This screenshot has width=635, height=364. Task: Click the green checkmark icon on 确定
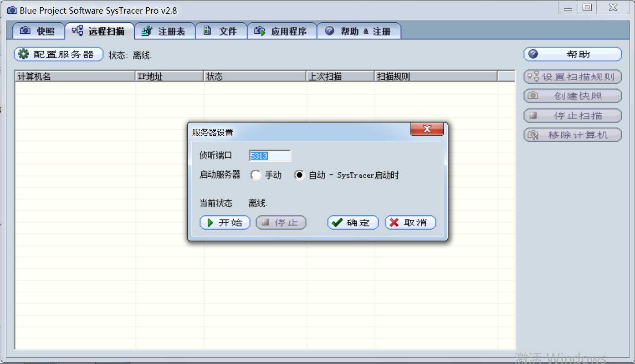pyautogui.click(x=337, y=222)
